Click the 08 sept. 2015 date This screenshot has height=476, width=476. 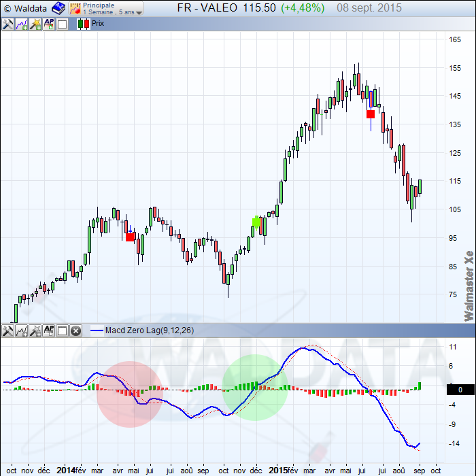point(369,8)
